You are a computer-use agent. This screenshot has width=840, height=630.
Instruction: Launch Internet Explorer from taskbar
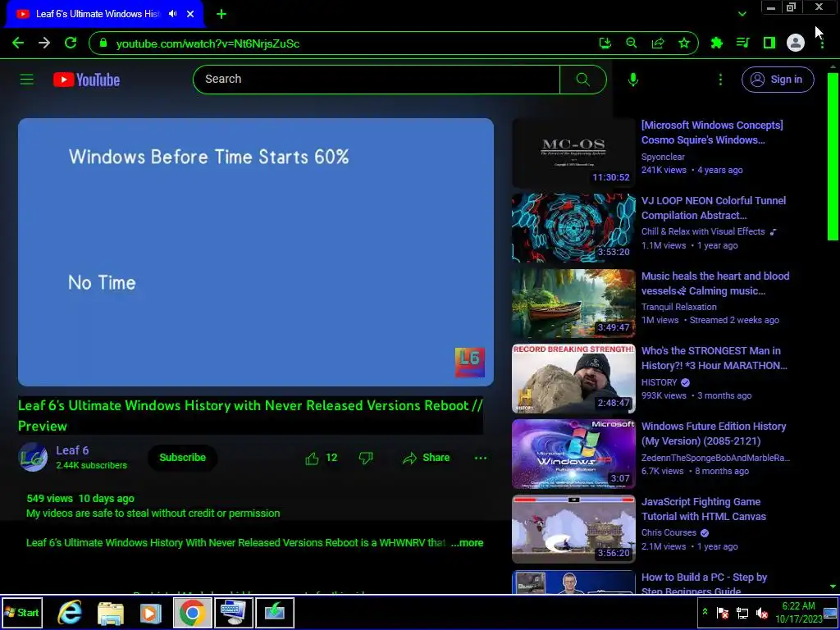(71, 612)
